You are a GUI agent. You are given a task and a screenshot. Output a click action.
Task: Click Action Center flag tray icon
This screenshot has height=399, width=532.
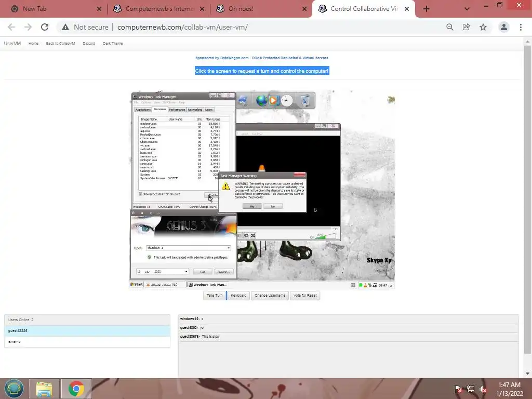(x=458, y=389)
